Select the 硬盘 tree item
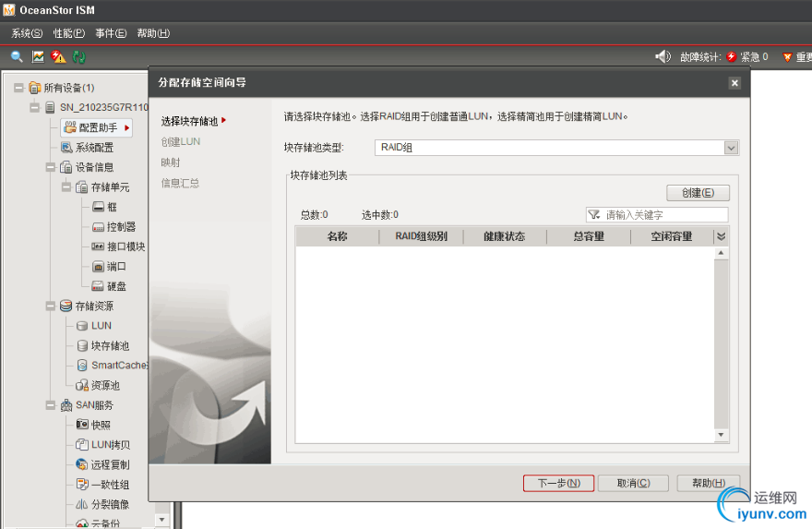Screen dimensions: 812x529 point(109,286)
